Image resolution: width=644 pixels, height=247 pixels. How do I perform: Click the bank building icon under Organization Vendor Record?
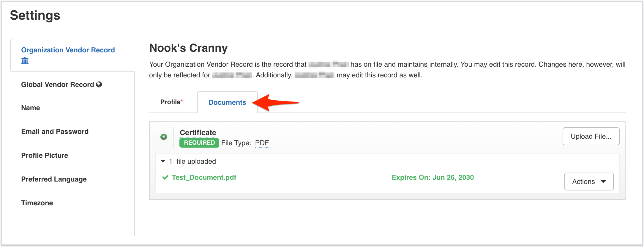pyautogui.click(x=25, y=61)
